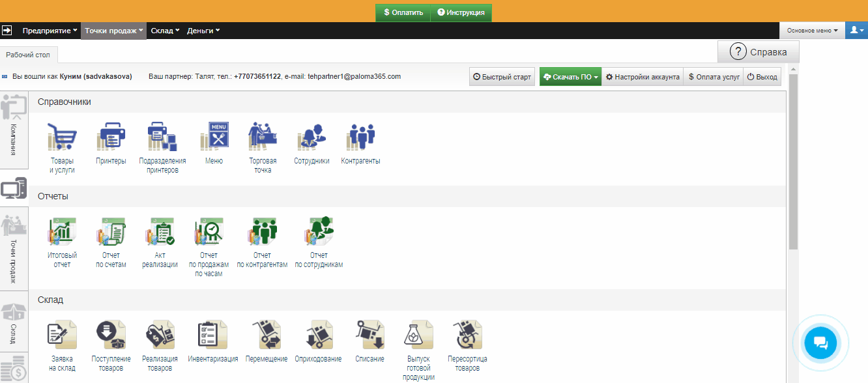The width and height of the screenshot is (868, 383).
Task: Open the Товары и услуги directory
Action: (62, 137)
